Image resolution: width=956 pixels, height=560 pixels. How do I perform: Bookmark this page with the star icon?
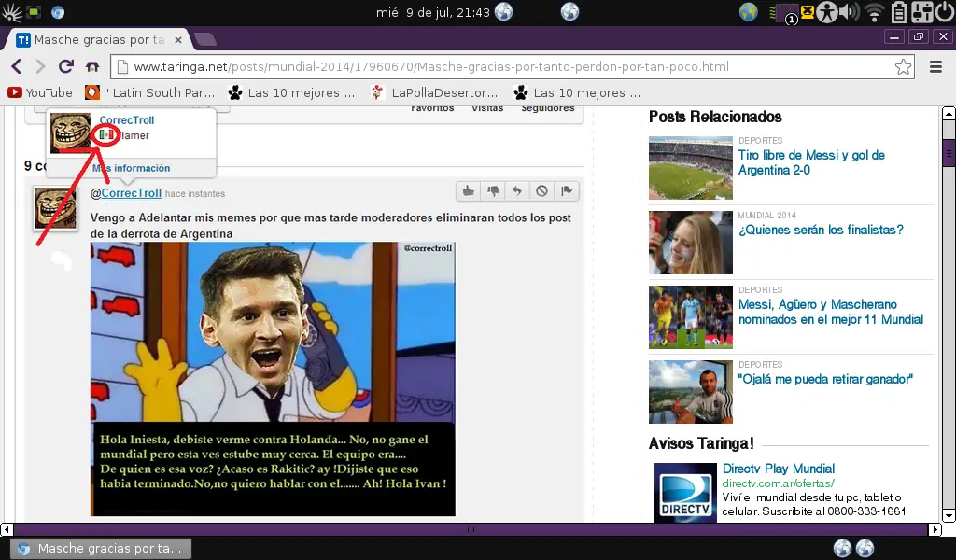(x=903, y=66)
